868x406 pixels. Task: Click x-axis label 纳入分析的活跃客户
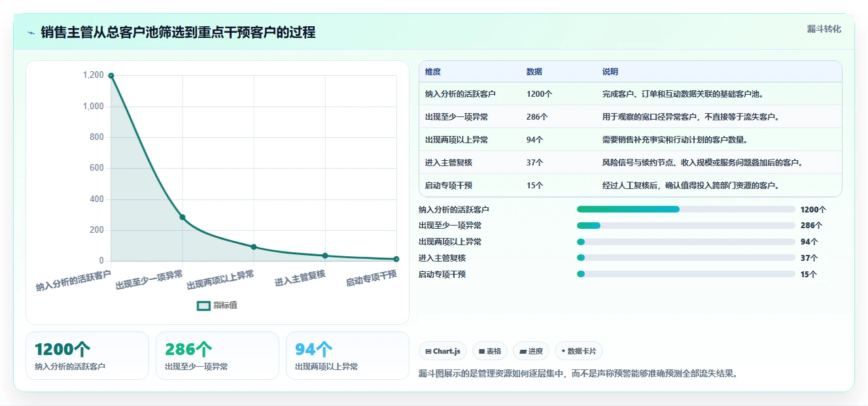[x=73, y=280]
